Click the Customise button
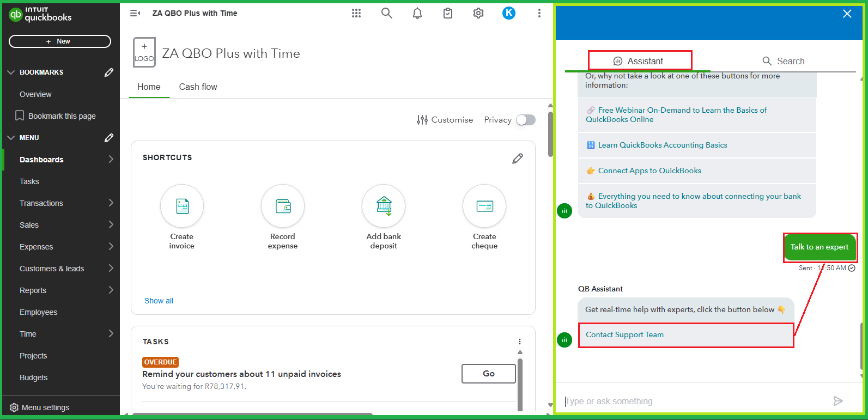The height and width of the screenshot is (420, 868). point(445,120)
